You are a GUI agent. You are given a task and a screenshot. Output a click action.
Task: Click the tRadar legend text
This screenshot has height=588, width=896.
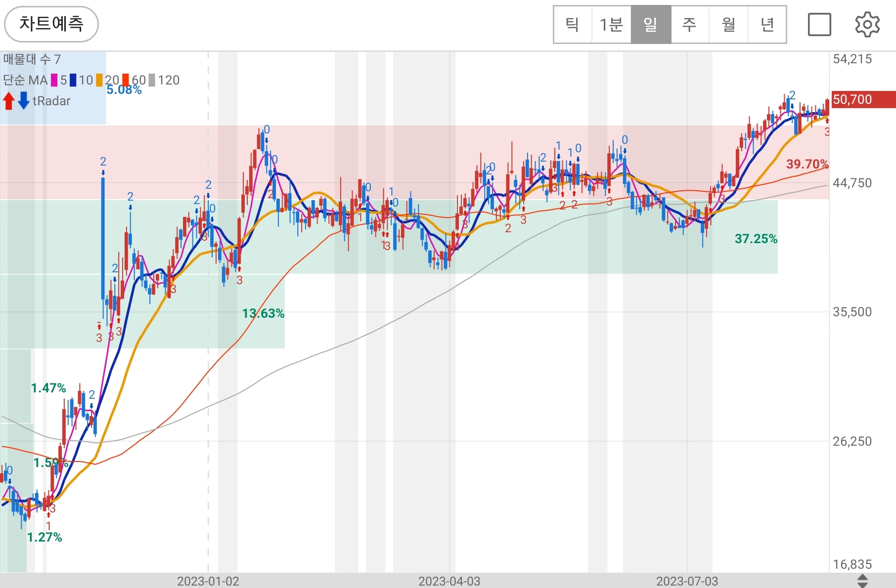point(51,101)
